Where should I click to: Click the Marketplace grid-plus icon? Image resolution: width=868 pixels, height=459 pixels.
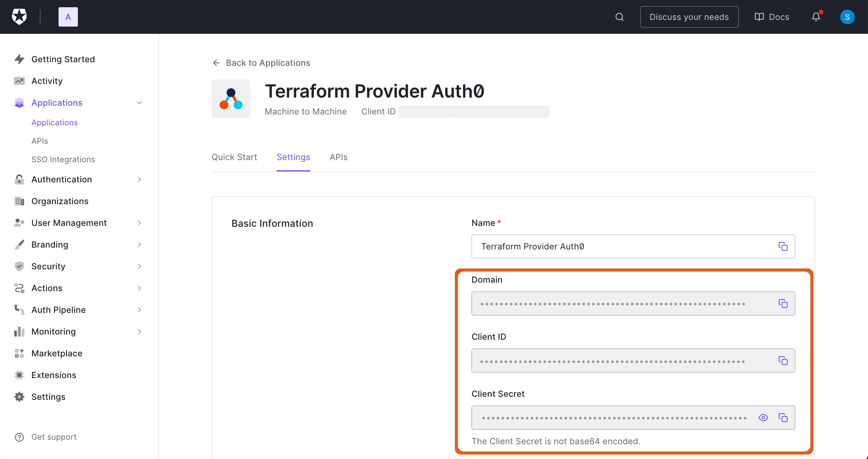pos(19,353)
